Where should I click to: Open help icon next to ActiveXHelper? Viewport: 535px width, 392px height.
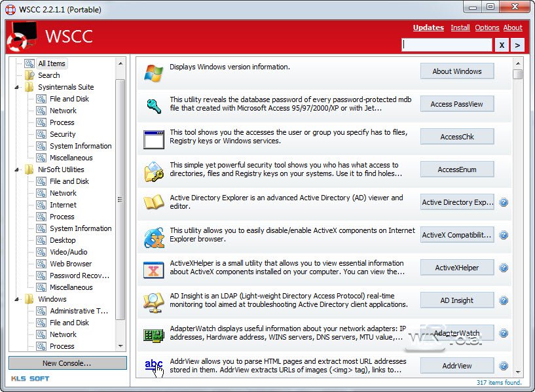(504, 268)
